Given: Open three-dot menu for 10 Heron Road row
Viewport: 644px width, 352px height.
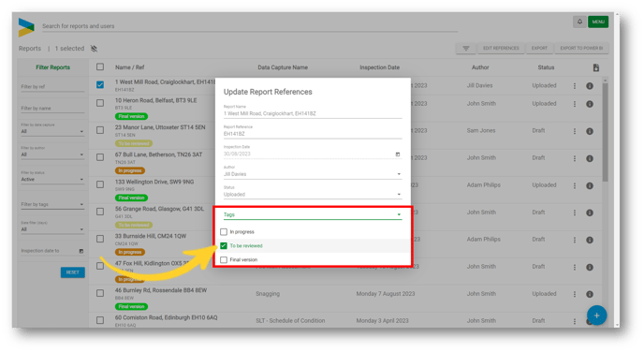Looking at the screenshot, I should tap(575, 104).
